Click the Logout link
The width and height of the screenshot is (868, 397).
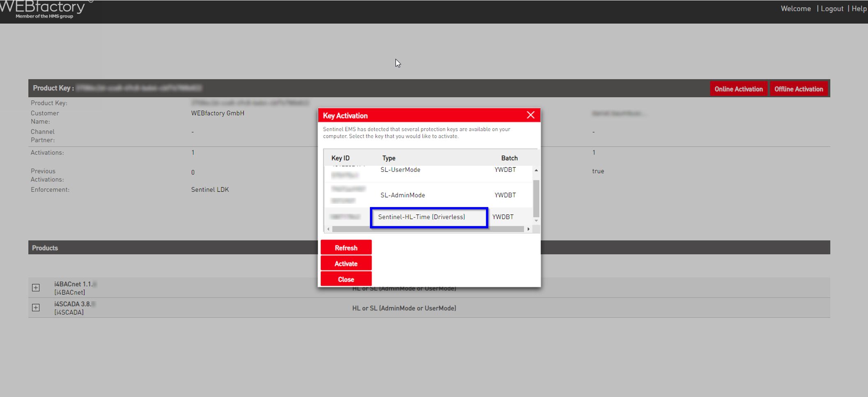coord(832,9)
